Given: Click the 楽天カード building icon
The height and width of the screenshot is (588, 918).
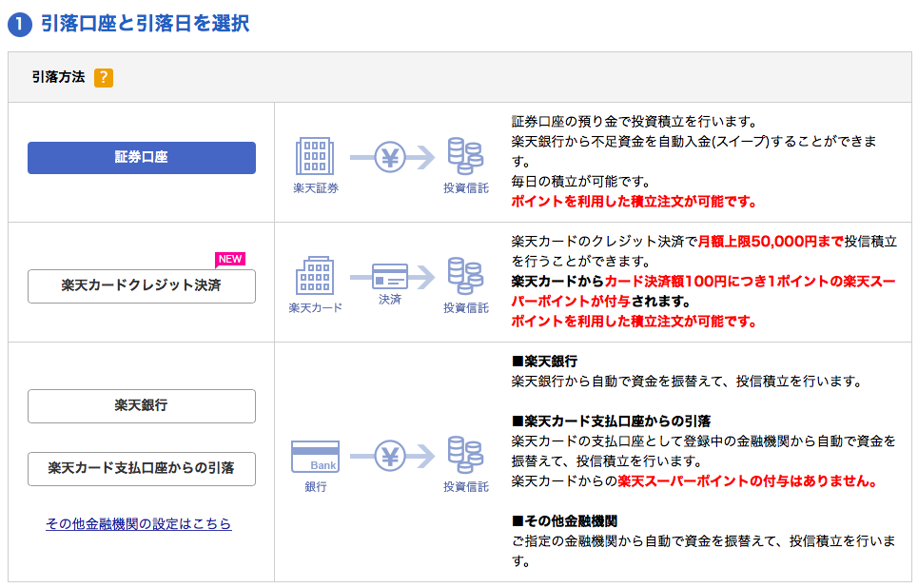Looking at the screenshot, I should click(315, 275).
